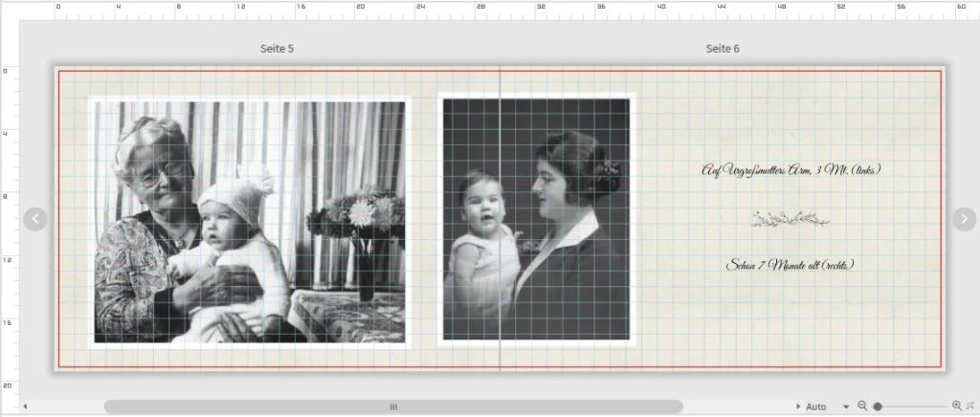This screenshot has width=980, height=417.
Task: Go to the previous page spread
Action: pyautogui.click(x=34, y=219)
